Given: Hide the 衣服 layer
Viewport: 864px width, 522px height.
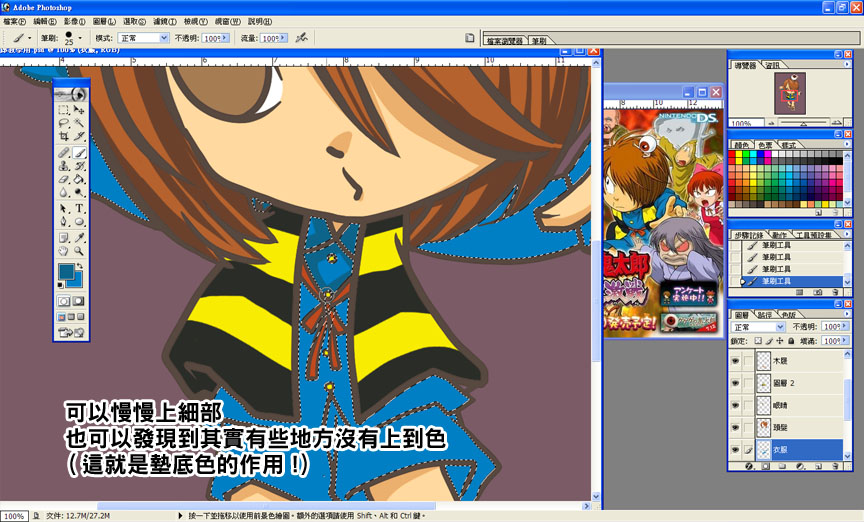Looking at the screenshot, I should click(735, 450).
